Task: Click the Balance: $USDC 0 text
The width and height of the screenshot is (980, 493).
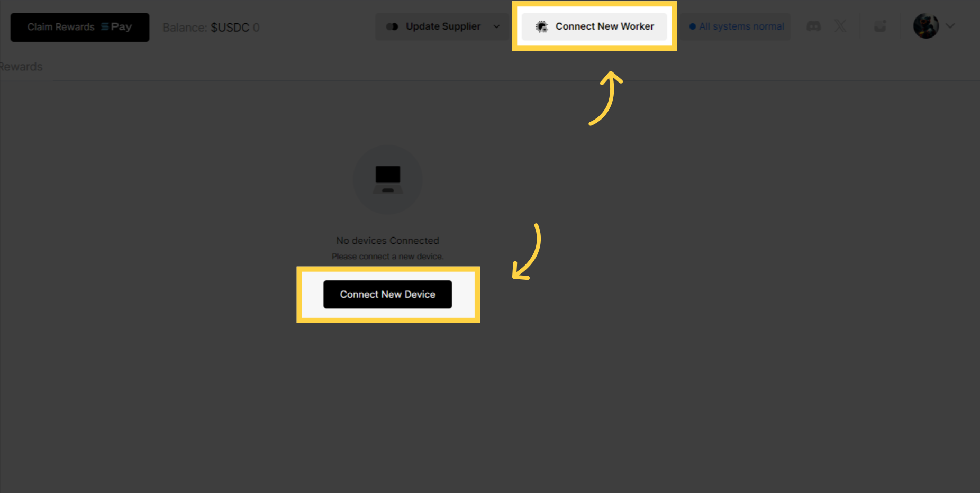Action: pos(211,28)
